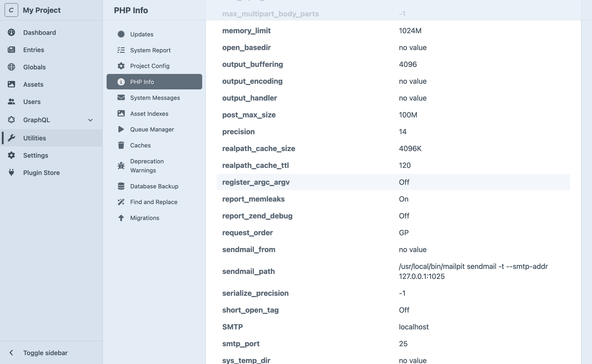Click the System Report checklist icon
This screenshot has height=364, width=592.
(121, 50)
